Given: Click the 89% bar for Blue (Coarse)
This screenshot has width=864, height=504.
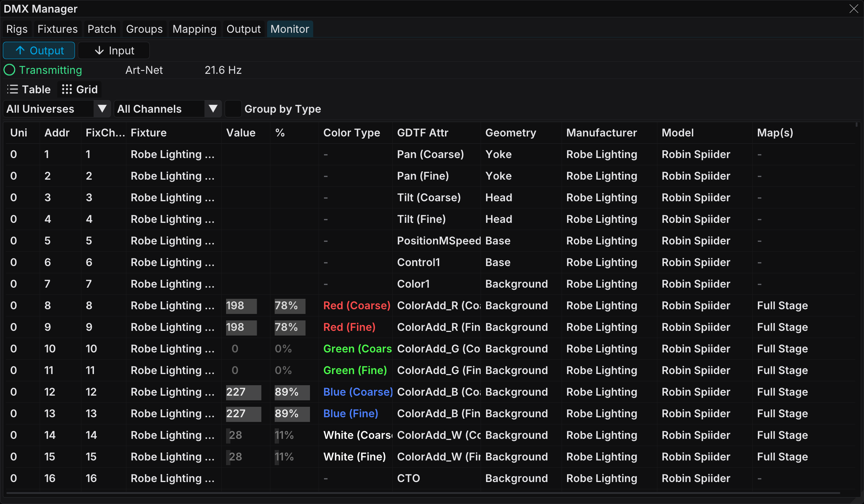Looking at the screenshot, I should click(x=292, y=392).
